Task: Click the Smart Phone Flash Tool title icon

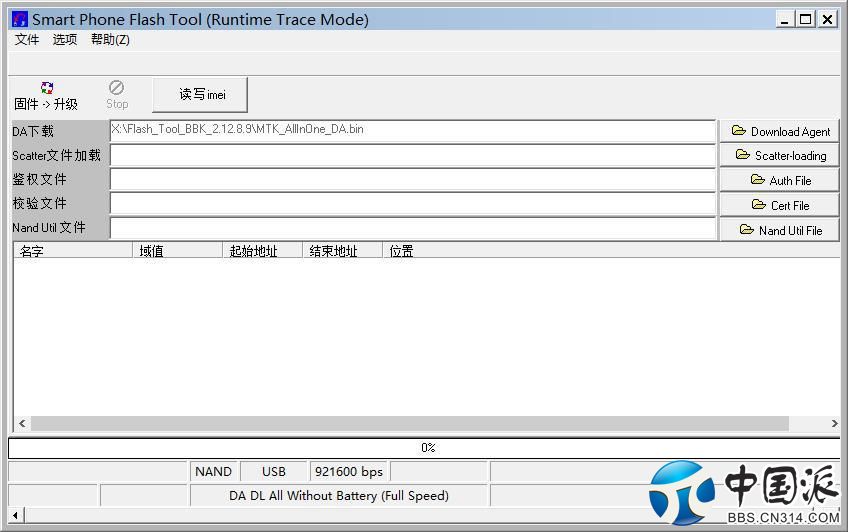Action: coord(19,19)
